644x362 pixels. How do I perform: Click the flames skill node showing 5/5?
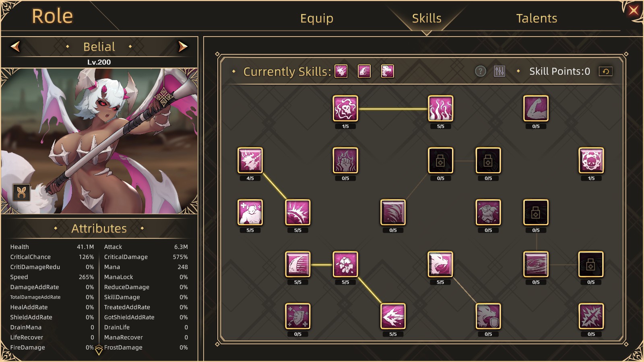pyautogui.click(x=440, y=108)
